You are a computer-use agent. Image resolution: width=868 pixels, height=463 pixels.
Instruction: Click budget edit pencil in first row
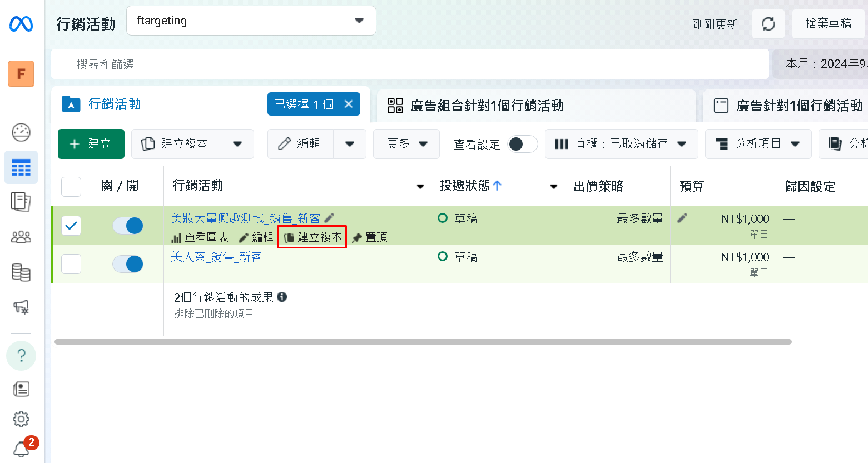pyautogui.click(x=682, y=218)
